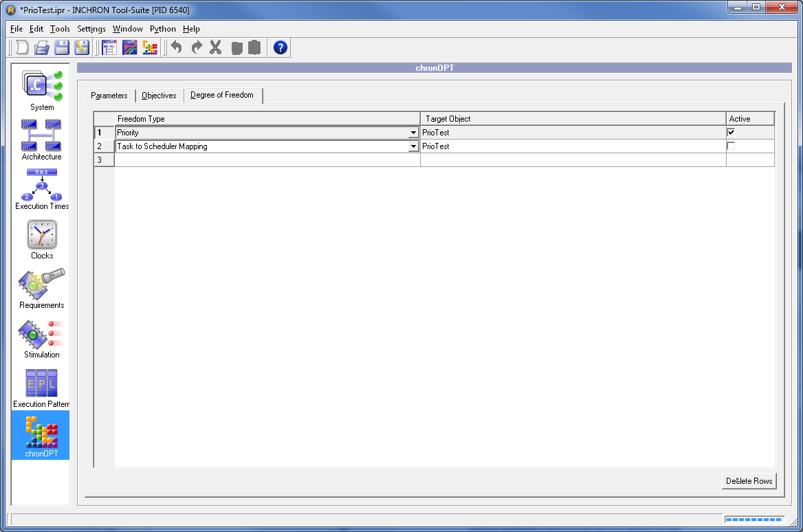Select row header number 1

104,133
